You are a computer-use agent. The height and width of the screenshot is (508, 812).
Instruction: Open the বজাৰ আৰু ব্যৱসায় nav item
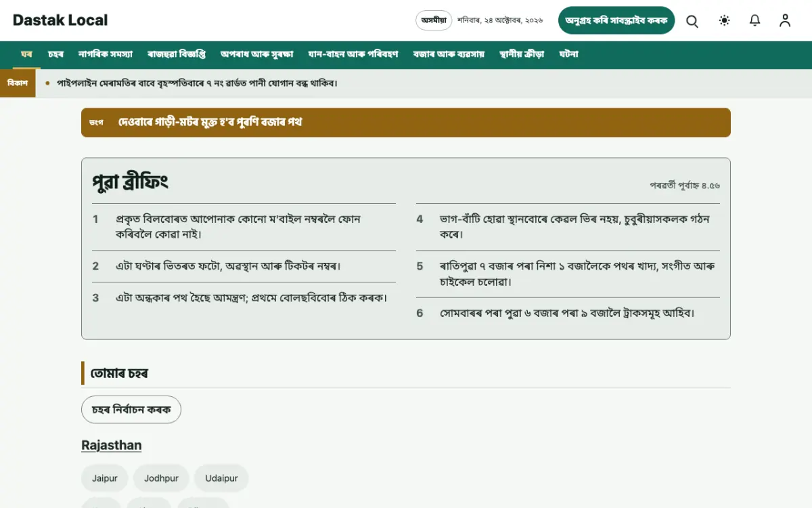[449, 54]
